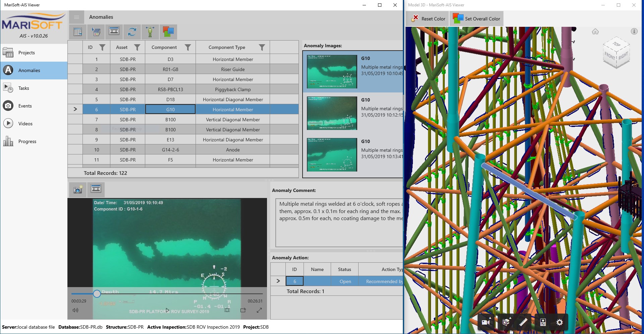Screen dimensions: 644x334
Task: Open the ID column filter
Action: point(102,48)
